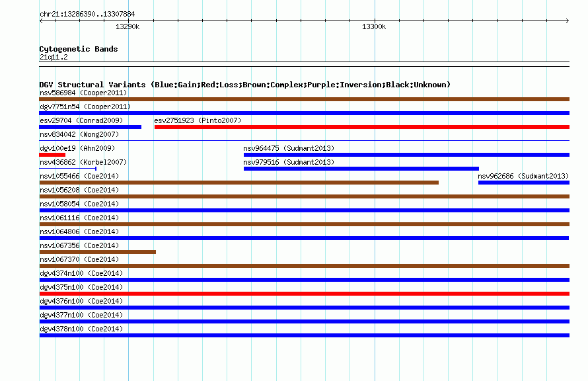Click the right arrowhead of the ruler
Viewport: 588px width, 381px height.
pyautogui.click(x=568, y=21)
